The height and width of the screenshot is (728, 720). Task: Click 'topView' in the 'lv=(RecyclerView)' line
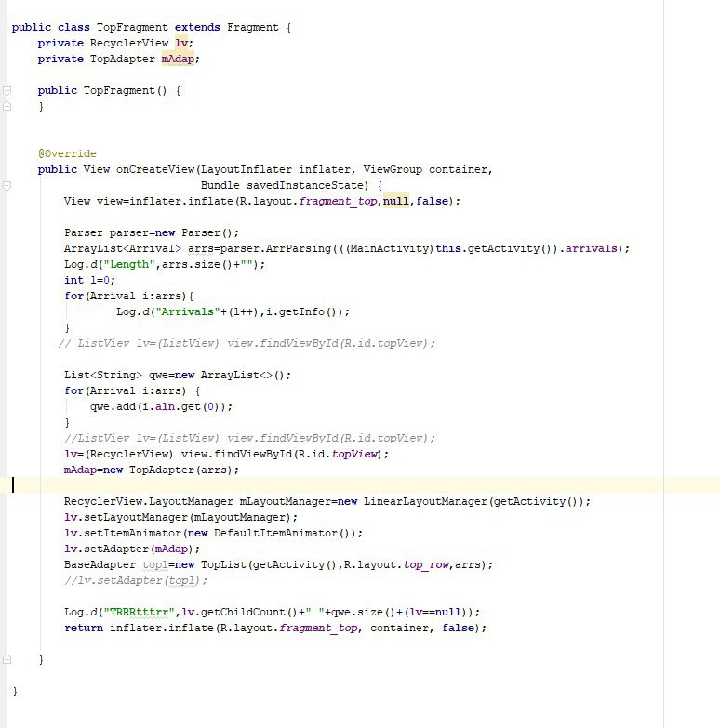pyautogui.click(x=355, y=454)
